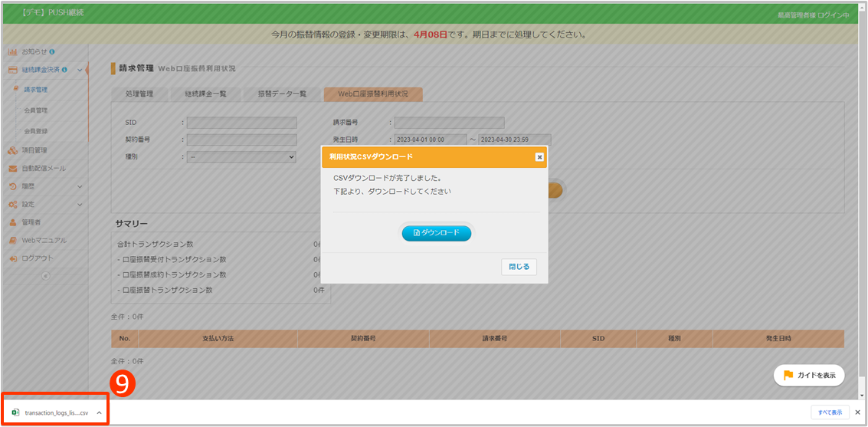The image size is (868, 427).
Task: Dismiss the downloads bar with the X icon
Action: point(858,412)
